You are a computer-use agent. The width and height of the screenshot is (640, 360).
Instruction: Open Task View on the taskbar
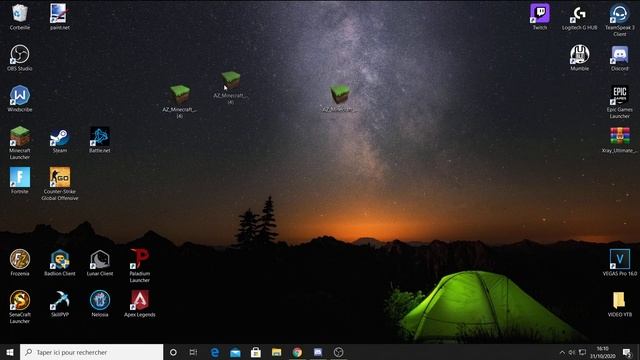tap(193, 352)
